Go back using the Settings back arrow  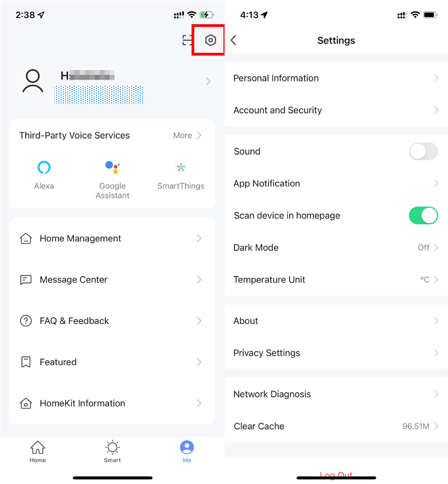pyautogui.click(x=234, y=40)
